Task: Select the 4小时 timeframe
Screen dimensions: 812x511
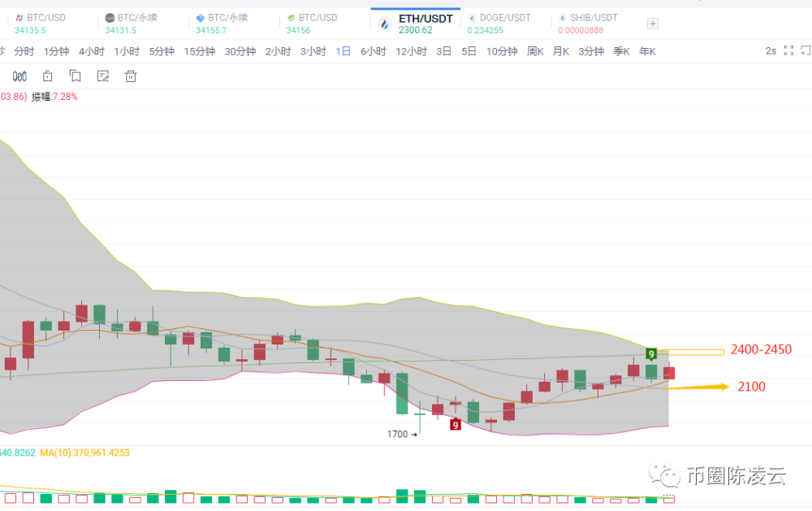Action: click(92, 51)
